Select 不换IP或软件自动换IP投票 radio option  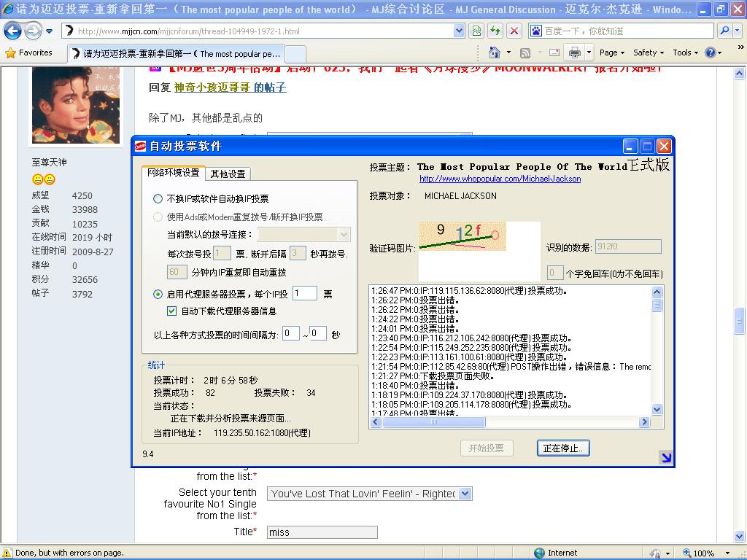click(158, 199)
